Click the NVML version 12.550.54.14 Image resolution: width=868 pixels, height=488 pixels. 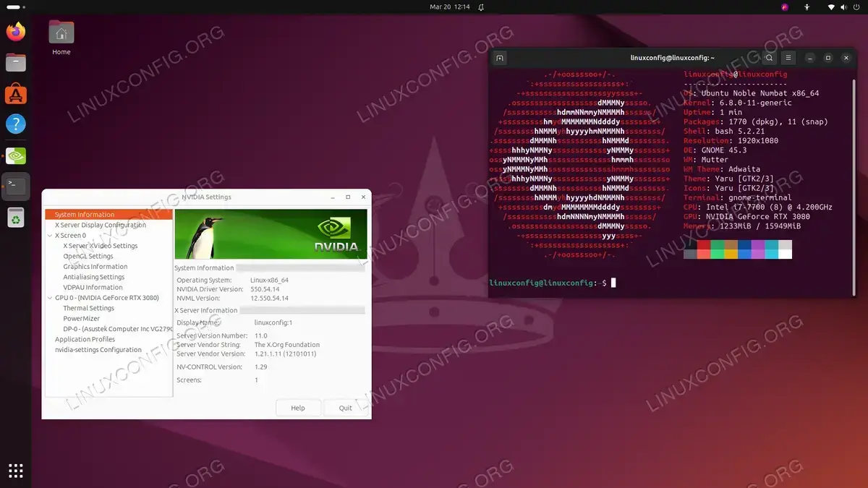270,298
